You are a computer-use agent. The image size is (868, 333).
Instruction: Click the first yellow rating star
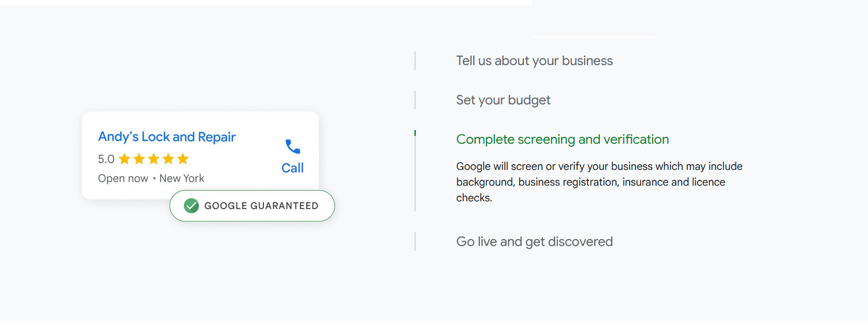pos(125,159)
